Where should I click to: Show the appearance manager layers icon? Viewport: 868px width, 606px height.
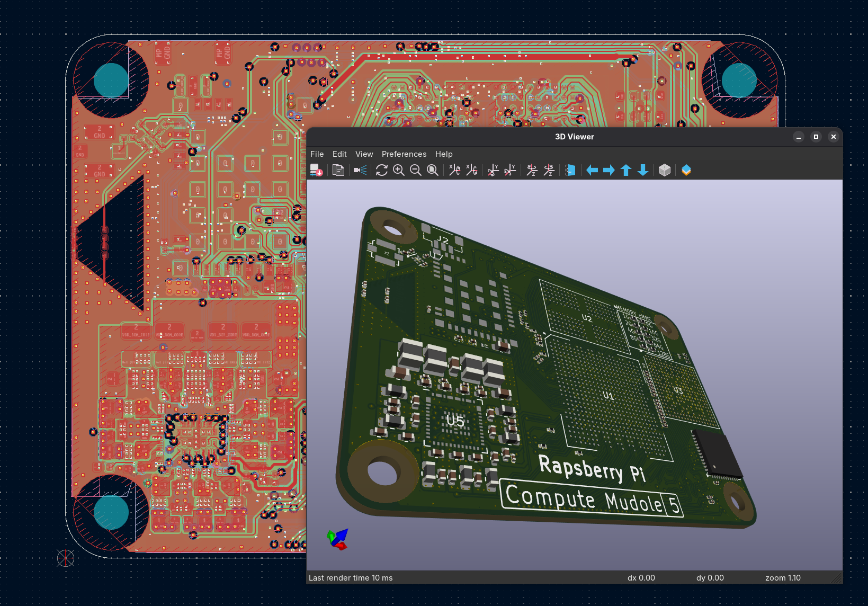(686, 170)
